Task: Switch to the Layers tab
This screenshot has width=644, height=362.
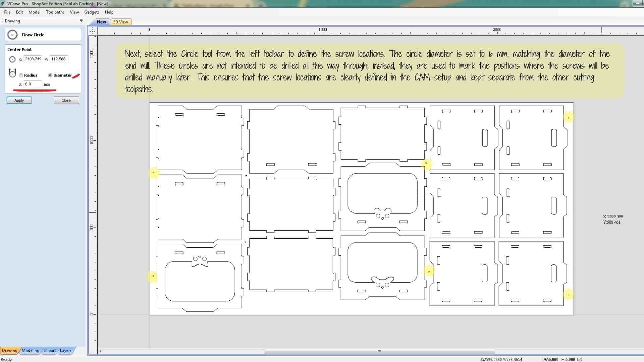Action: [x=65, y=351]
